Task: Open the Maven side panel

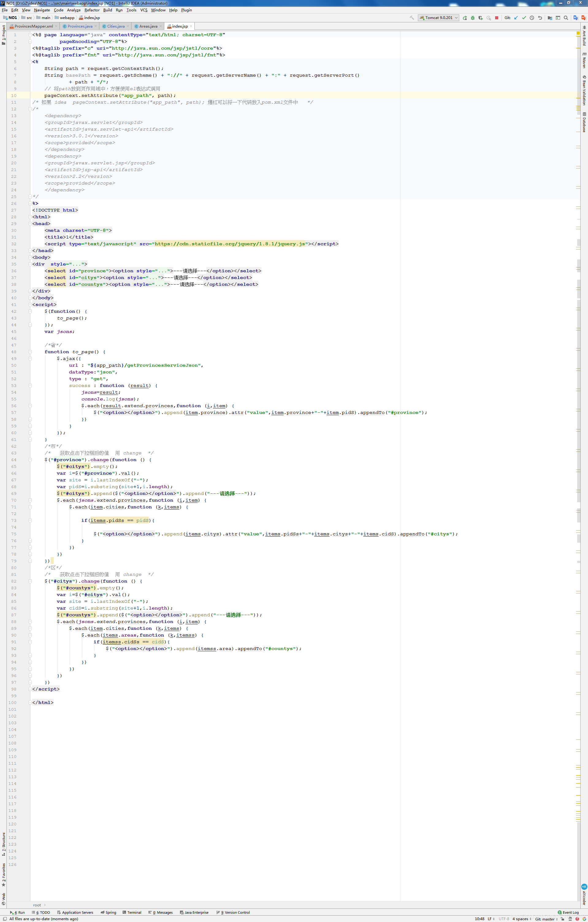Action: tap(584, 60)
